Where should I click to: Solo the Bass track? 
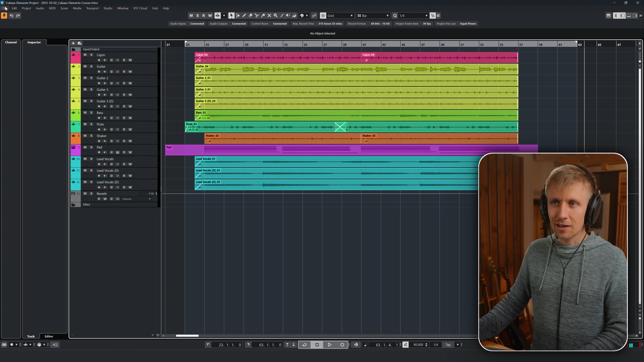(91, 113)
